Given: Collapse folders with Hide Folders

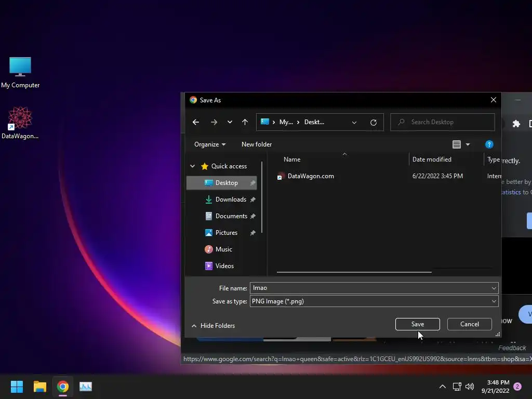Looking at the screenshot, I should click(x=213, y=326).
